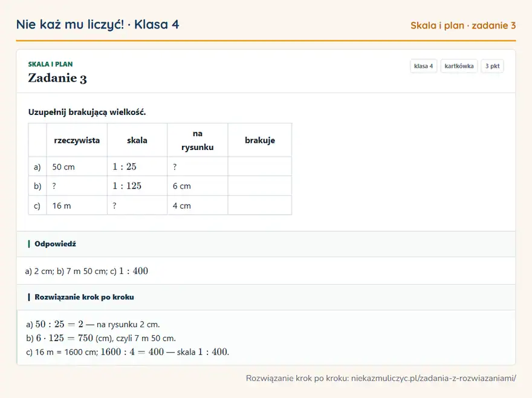Click the '50 cm' table cell

click(77, 167)
